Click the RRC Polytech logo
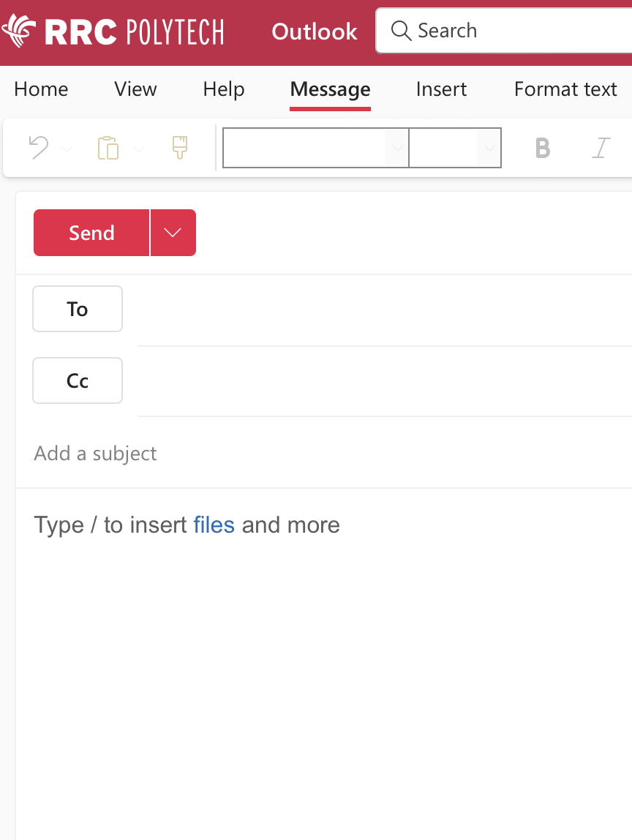This screenshot has height=840, width=632. pyautogui.click(x=113, y=31)
